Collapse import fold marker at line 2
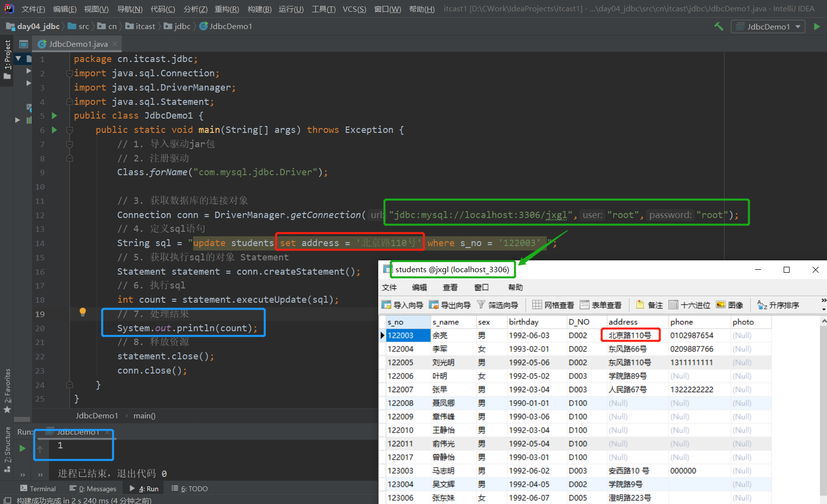The width and height of the screenshot is (827, 504). 69,73
